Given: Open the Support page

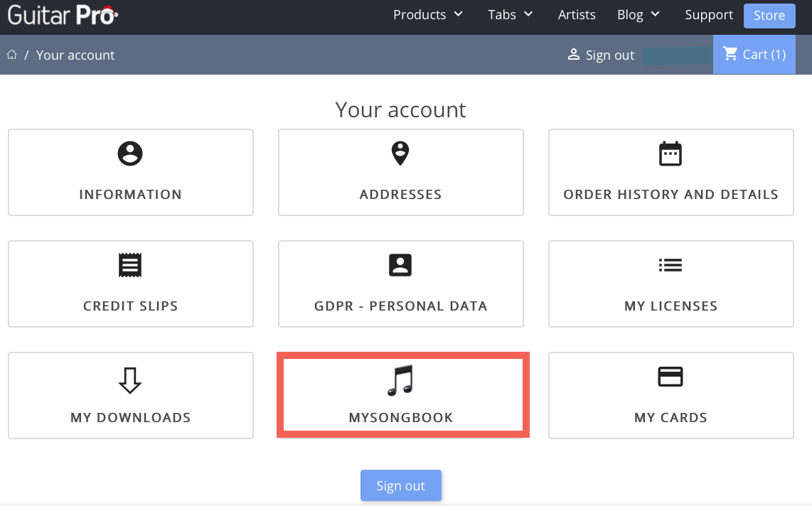Looking at the screenshot, I should click(709, 14).
